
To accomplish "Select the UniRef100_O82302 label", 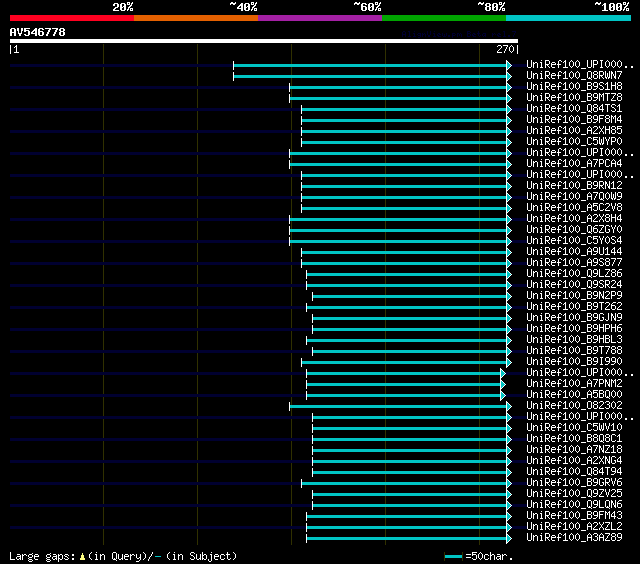I will pos(574,406).
